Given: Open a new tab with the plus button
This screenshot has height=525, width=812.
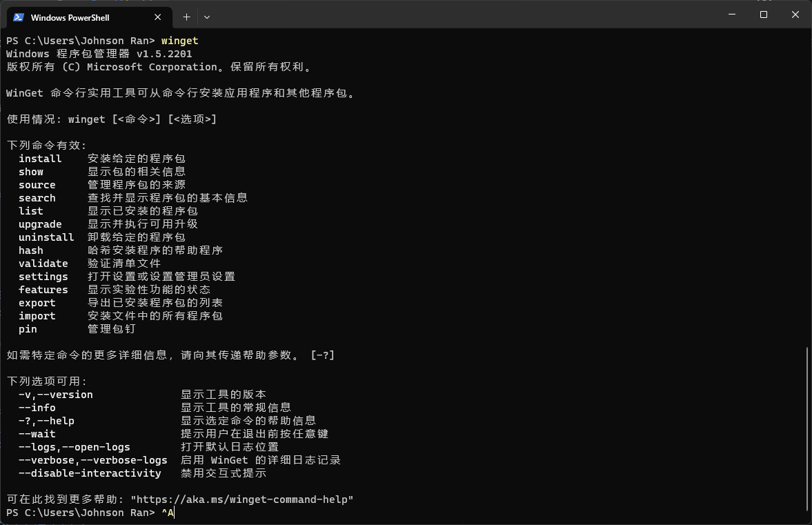Looking at the screenshot, I should coord(186,17).
